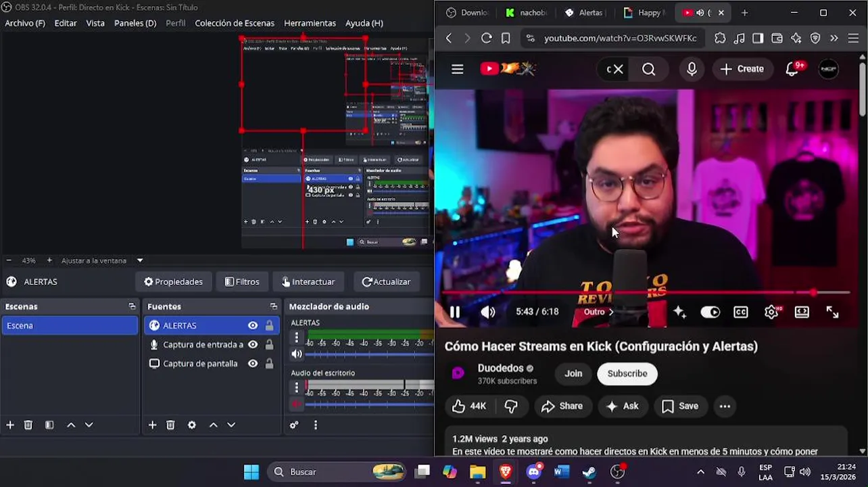Open more actions menu below video
The height and width of the screenshot is (487, 868).
tap(725, 406)
